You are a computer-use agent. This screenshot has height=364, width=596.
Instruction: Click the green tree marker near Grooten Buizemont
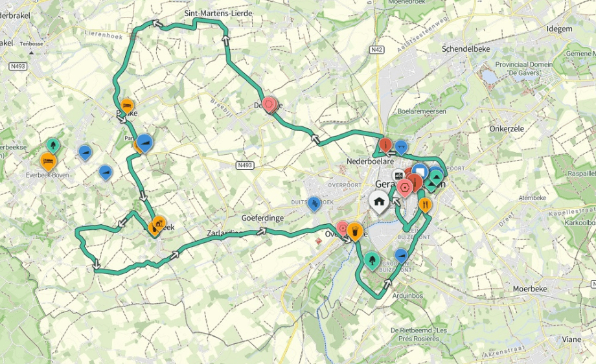pyautogui.click(x=372, y=260)
